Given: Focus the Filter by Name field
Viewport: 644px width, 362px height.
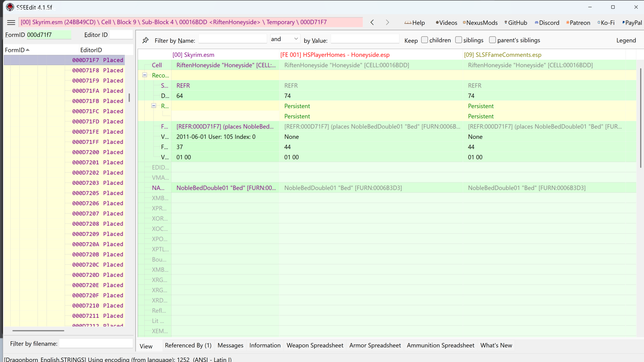Looking at the screenshot, I should click(x=232, y=39).
